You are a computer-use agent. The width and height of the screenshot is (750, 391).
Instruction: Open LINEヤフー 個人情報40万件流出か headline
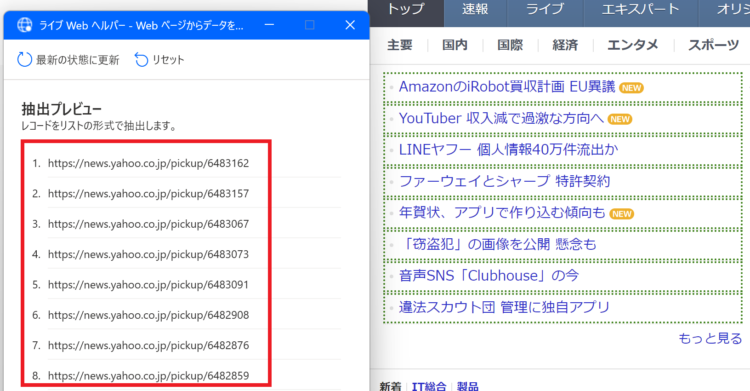508,150
